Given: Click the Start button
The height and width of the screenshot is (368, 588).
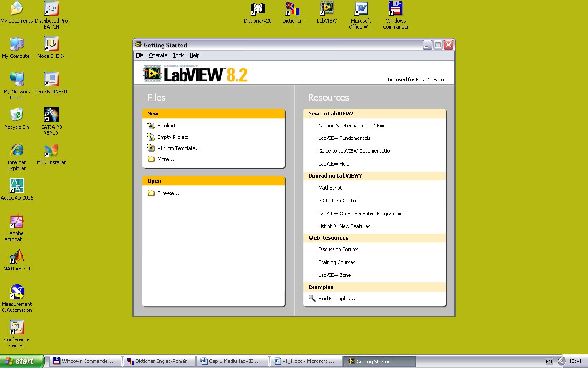Looking at the screenshot, I should click(22, 361).
